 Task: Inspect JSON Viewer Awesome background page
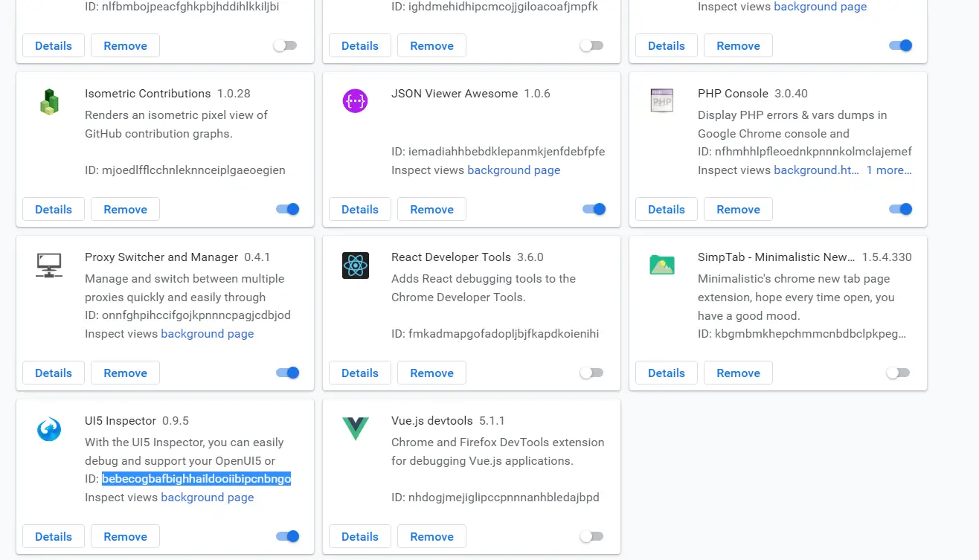coord(513,170)
